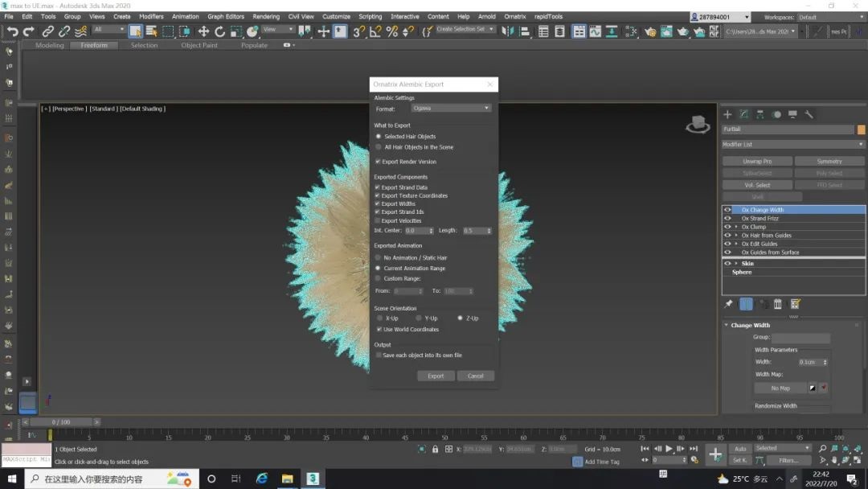
Task: Click the Mirror tool icon
Action: [x=506, y=31]
